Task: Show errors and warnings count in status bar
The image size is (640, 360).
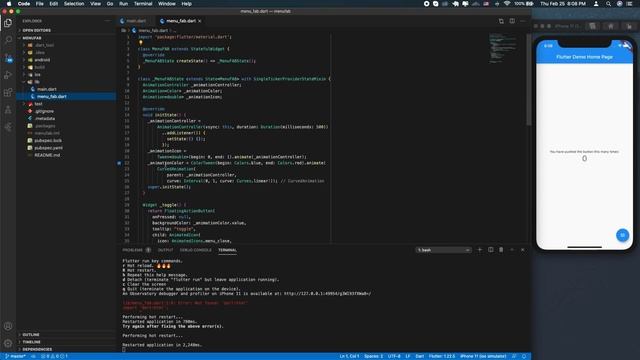Action: point(54,356)
